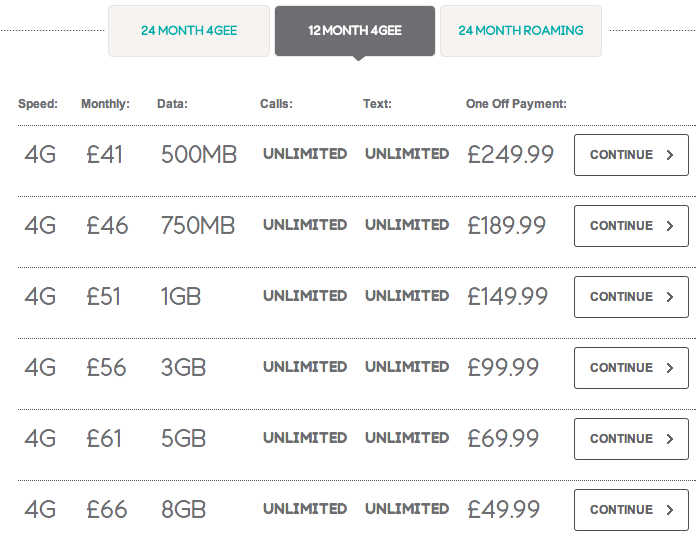
Task: Click the arrow icon on £249.99 row
Action: coord(670,155)
